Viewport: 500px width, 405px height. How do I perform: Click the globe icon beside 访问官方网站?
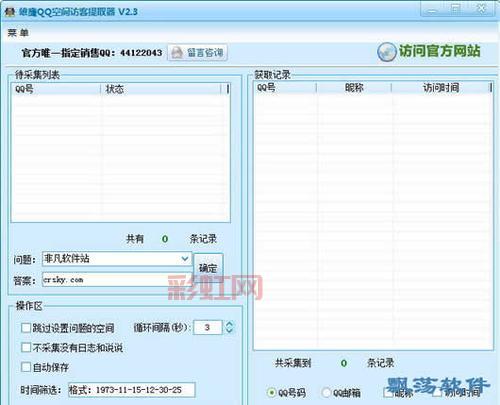point(387,52)
